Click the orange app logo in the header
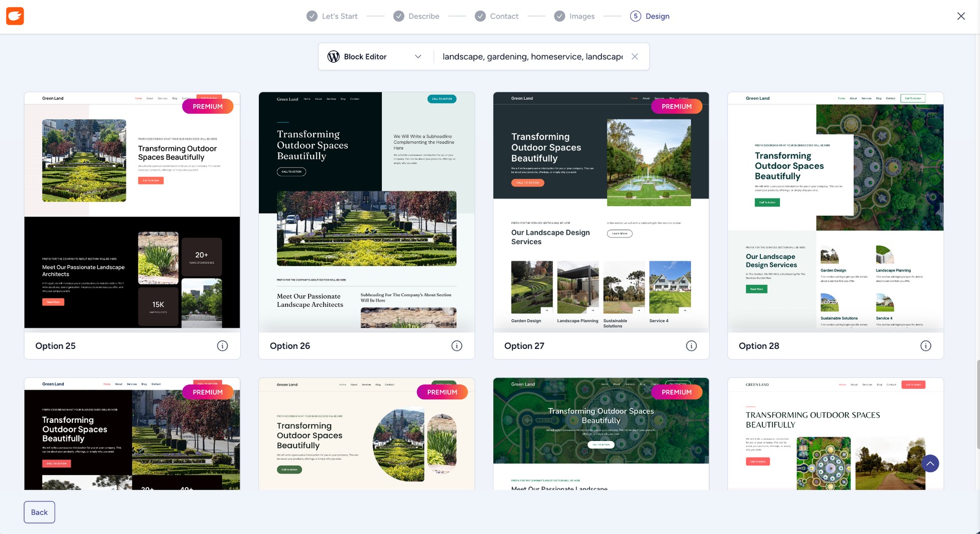 coord(15,16)
